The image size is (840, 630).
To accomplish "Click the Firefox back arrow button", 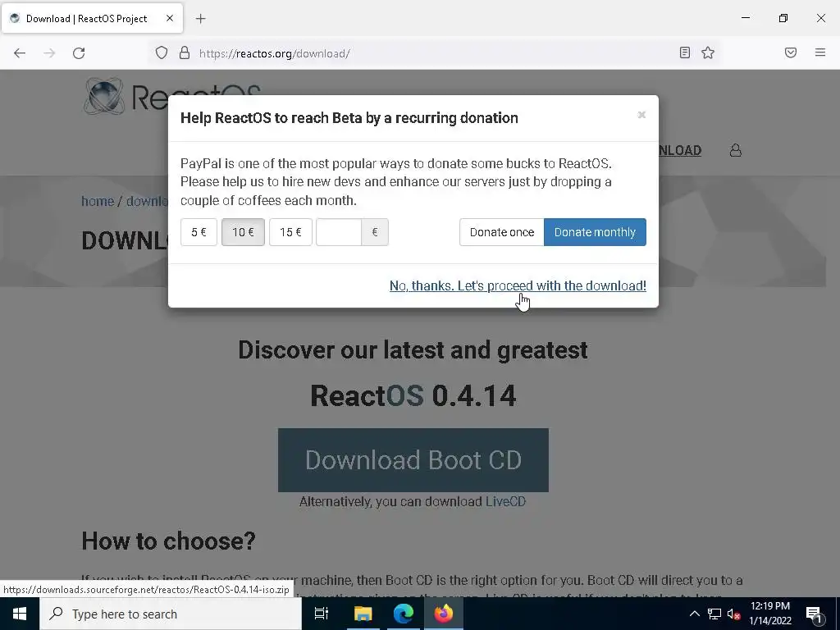I will (20, 53).
